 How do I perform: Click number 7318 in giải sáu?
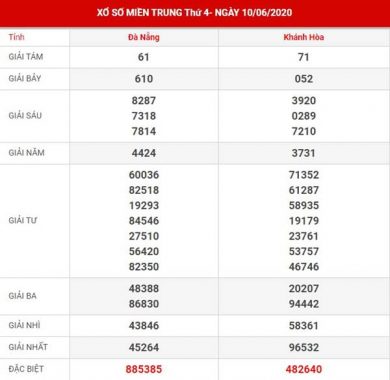click(144, 116)
